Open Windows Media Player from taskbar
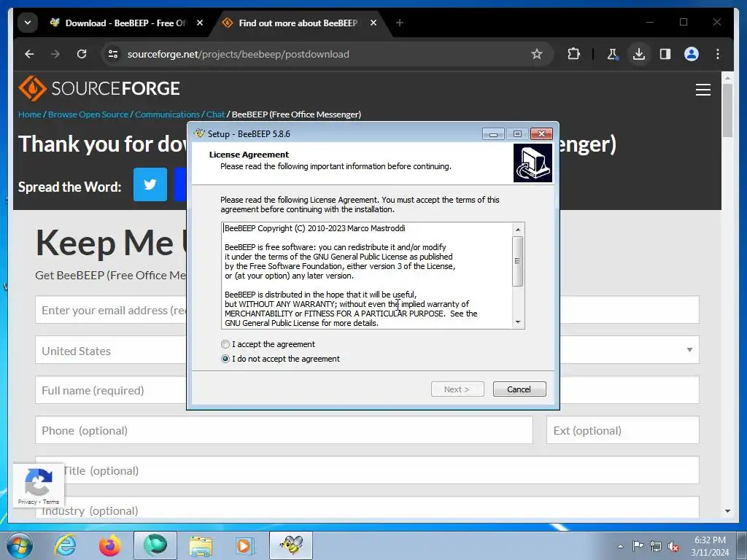 (x=245, y=545)
